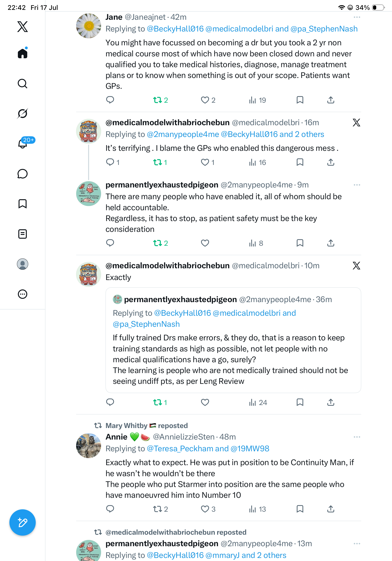The image size is (392, 561).
Task: Open the home icon in sidebar
Action: coord(23,53)
